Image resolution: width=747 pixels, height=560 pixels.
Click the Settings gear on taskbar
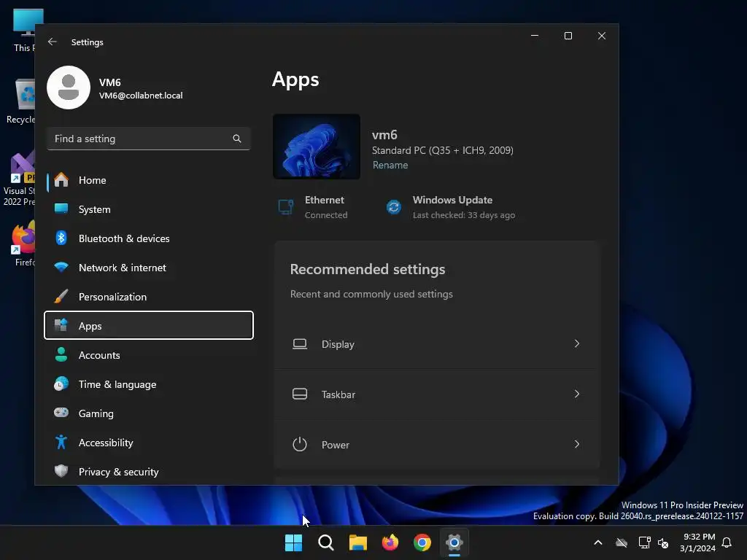pyautogui.click(x=454, y=542)
